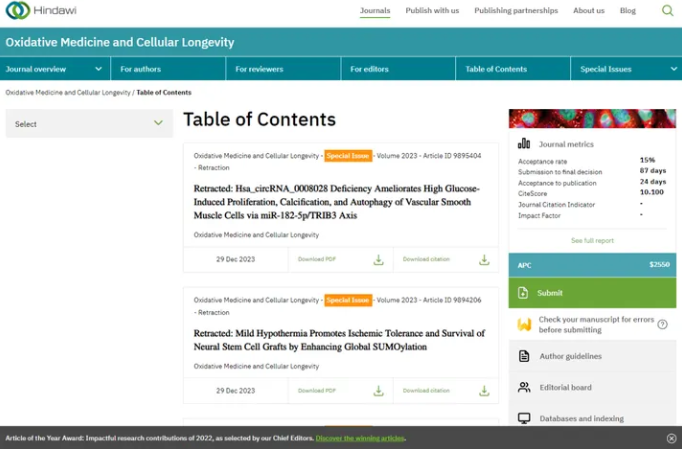
Task: Click See full report link
Action: pyautogui.click(x=592, y=241)
